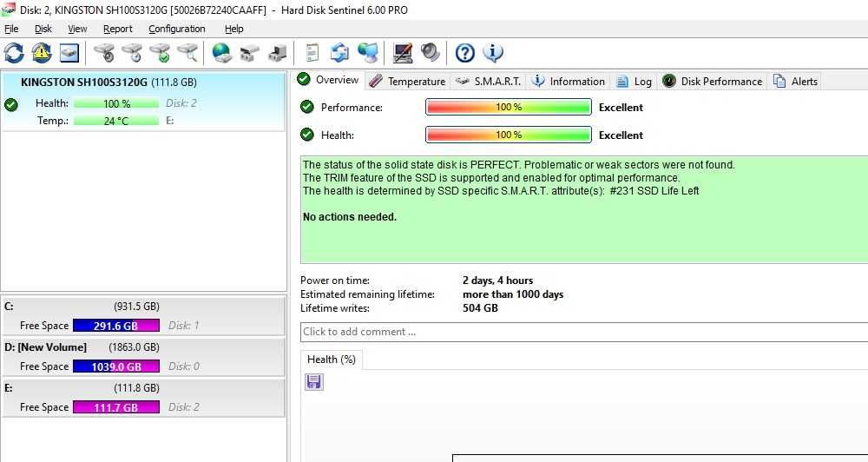
Task: Click the refresh-with-warning-triangle toolbar icon
Action: click(42, 53)
